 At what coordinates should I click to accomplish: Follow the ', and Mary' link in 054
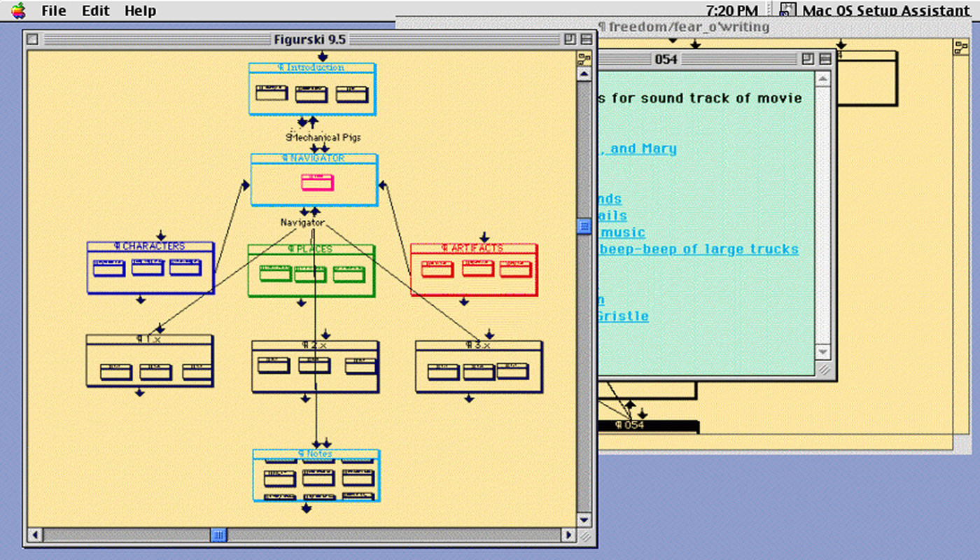[637, 148]
